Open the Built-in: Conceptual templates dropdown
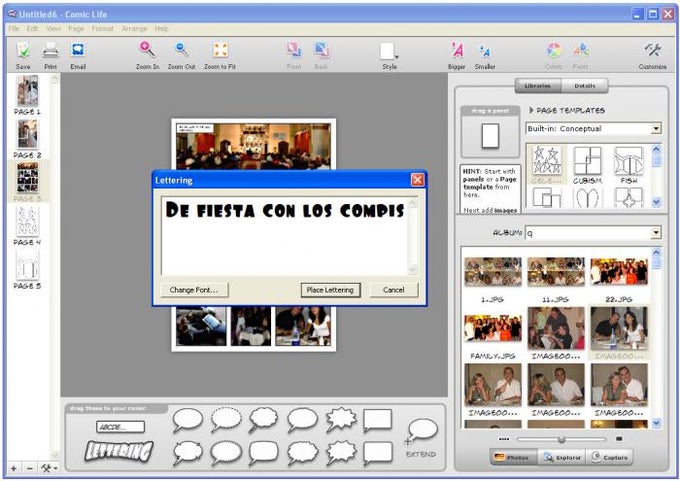The width and height of the screenshot is (680, 481). 656,128
